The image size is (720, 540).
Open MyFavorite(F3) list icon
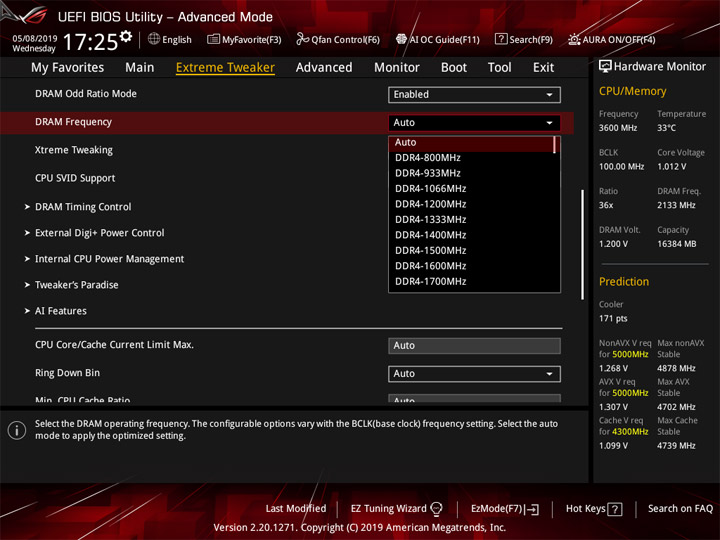tap(213, 39)
